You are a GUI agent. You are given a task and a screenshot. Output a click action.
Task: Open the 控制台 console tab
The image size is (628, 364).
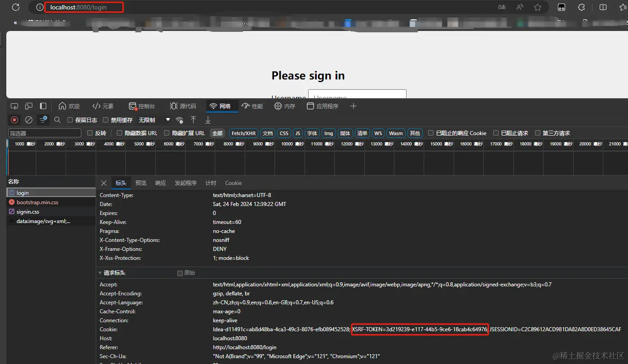click(142, 106)
